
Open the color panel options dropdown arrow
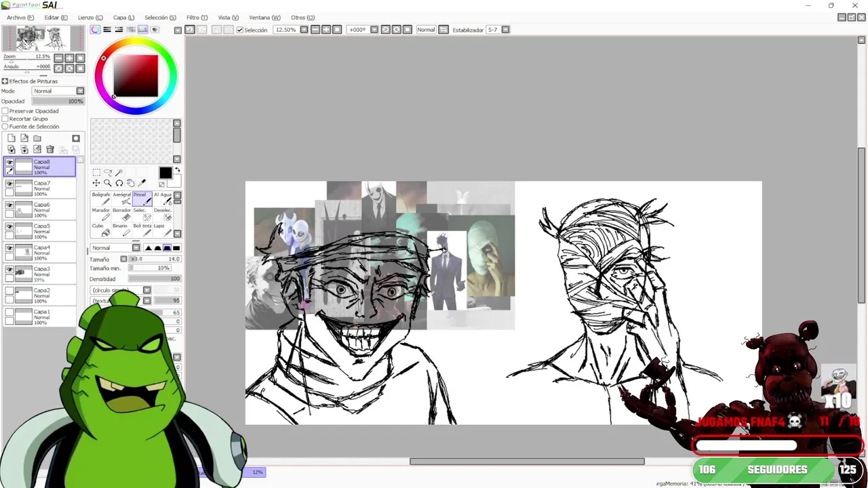coord(178,30)
